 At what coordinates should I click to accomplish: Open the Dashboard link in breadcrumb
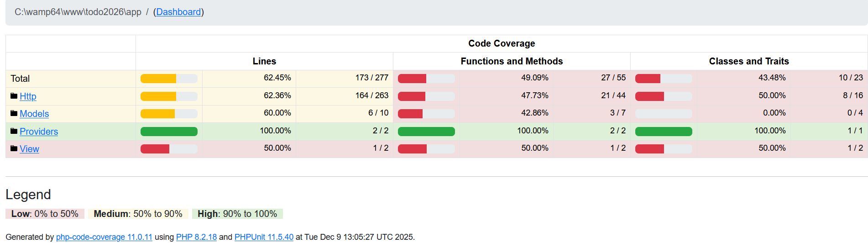[178, 12]
